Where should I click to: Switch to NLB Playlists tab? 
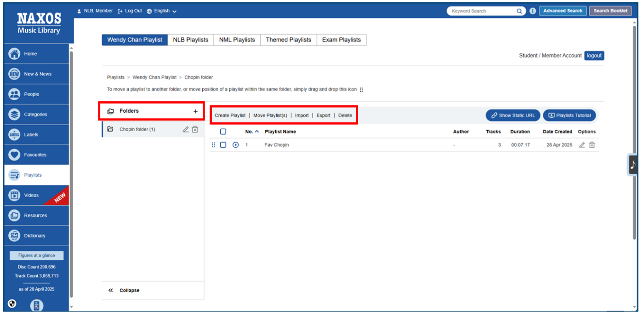pos(190,40)
